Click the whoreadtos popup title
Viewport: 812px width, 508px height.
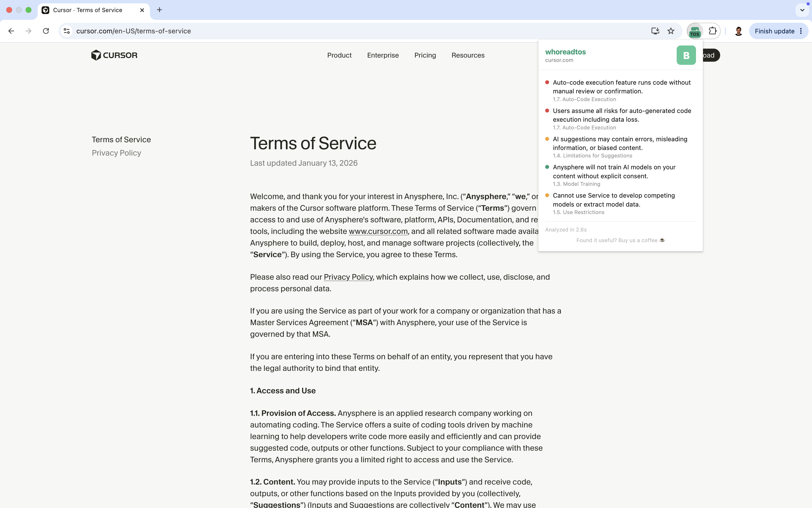(x=565, y=52)
